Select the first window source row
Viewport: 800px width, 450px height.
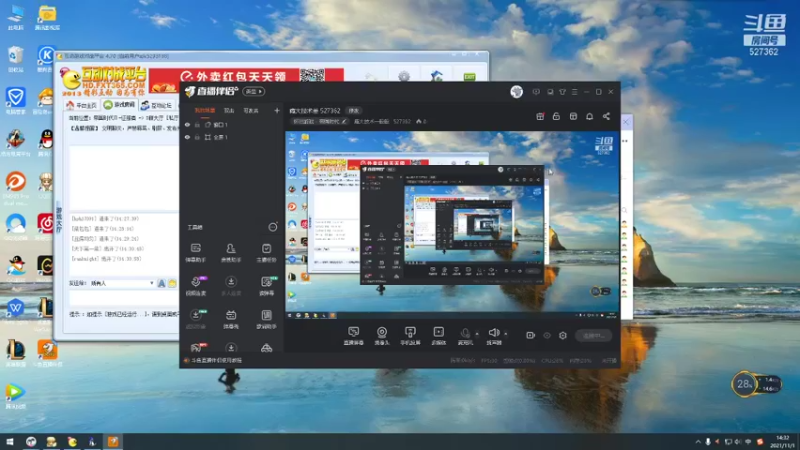[x=232, y=124]
